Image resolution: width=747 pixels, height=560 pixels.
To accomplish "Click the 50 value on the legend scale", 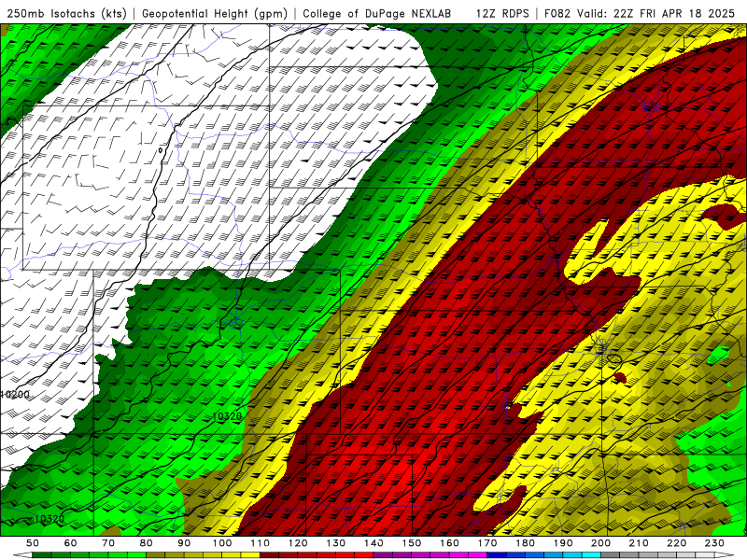I will pos(33,543).
